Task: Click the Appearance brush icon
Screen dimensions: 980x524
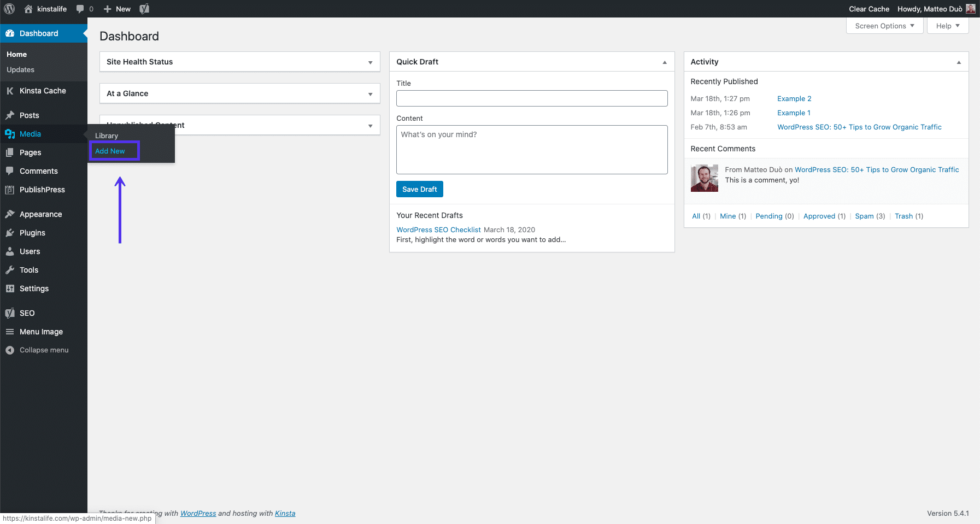Action: pyautogui.click(x=10, y=214)
